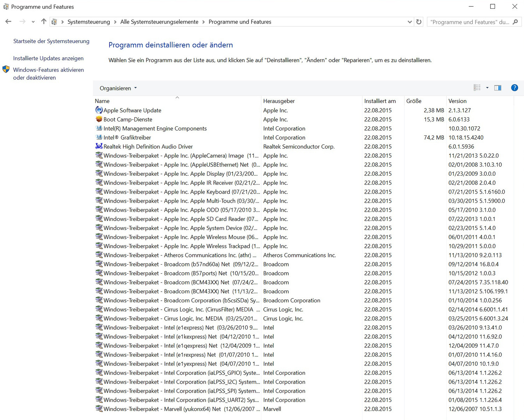The height and width of the screenshot is (420, 524).
Task: Click the Realtek Audio Driver icon
Action: [99, 146]
